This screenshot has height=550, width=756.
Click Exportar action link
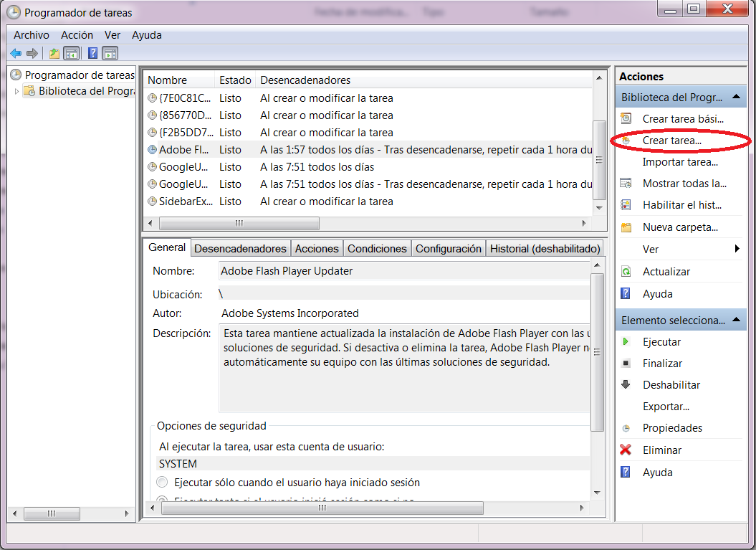(x=666, y=407)
